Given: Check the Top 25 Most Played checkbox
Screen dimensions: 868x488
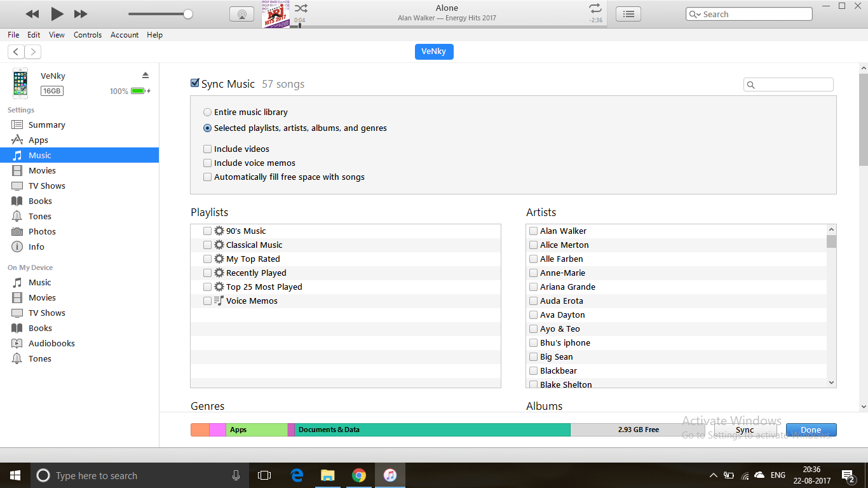Looking at the screenshot, I should (208, 287).
